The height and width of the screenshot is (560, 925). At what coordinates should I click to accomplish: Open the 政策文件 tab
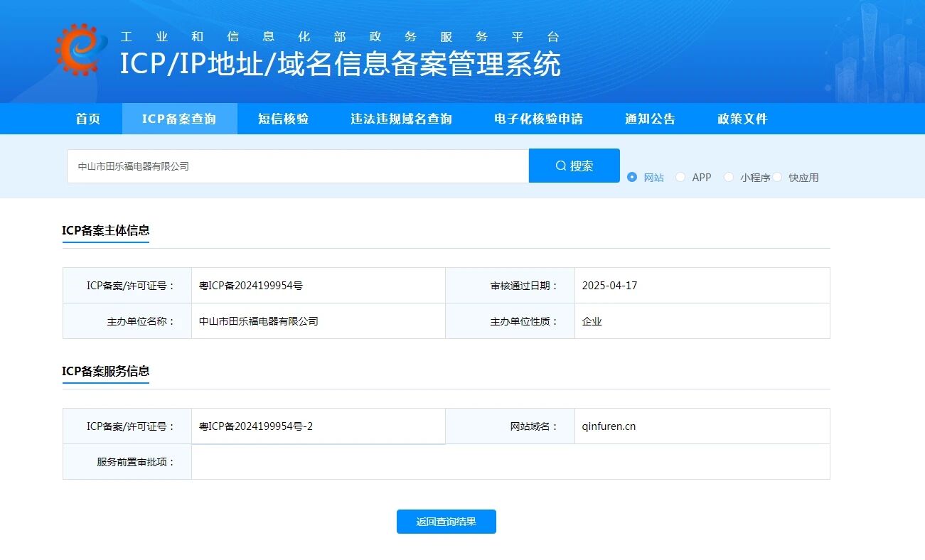coord(742,119)
